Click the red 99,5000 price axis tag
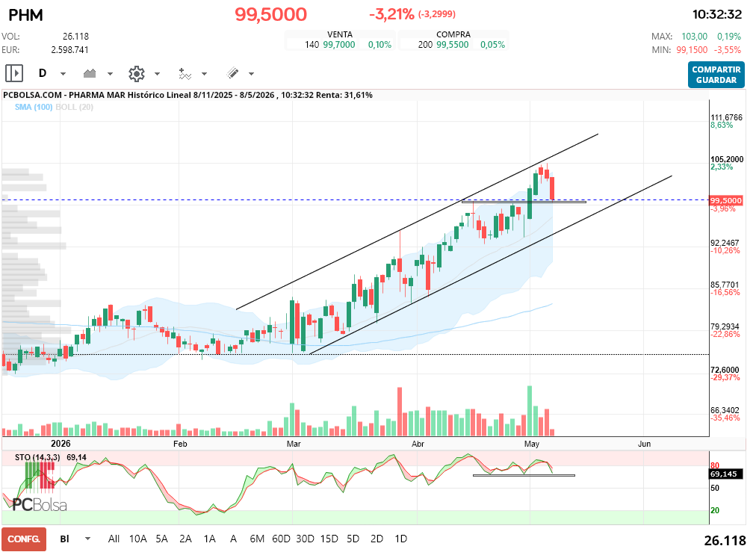Viewport: 756px width, 555px height. click(726, 201)
